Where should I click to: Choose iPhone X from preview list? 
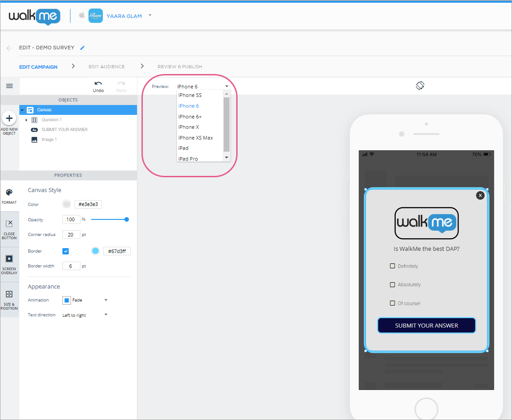pos(189,127)
